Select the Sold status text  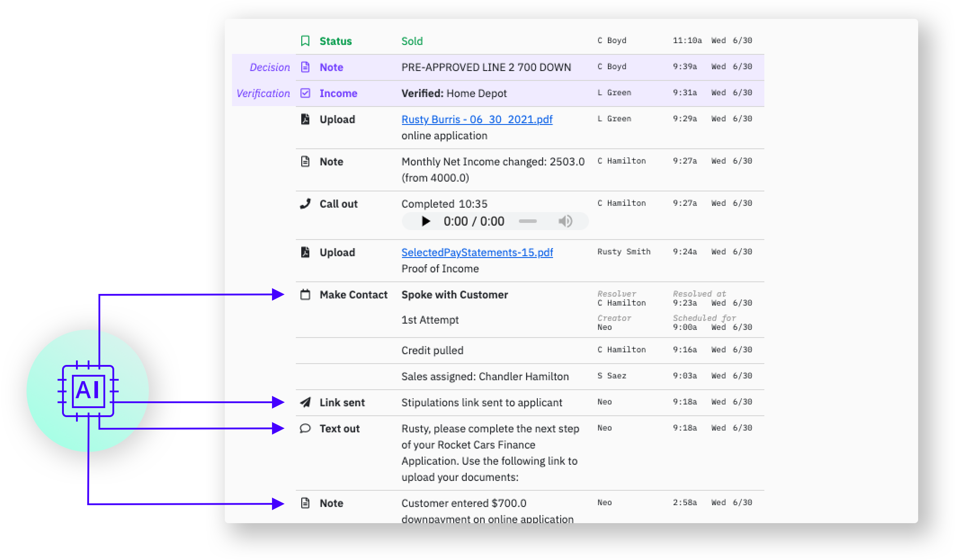click(x=412, y=41)
